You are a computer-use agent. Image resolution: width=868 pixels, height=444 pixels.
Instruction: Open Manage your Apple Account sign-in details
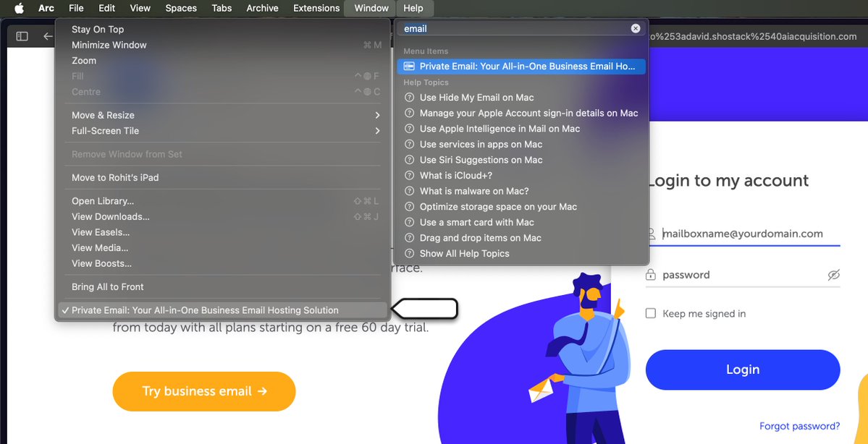(x=521, y=113)
